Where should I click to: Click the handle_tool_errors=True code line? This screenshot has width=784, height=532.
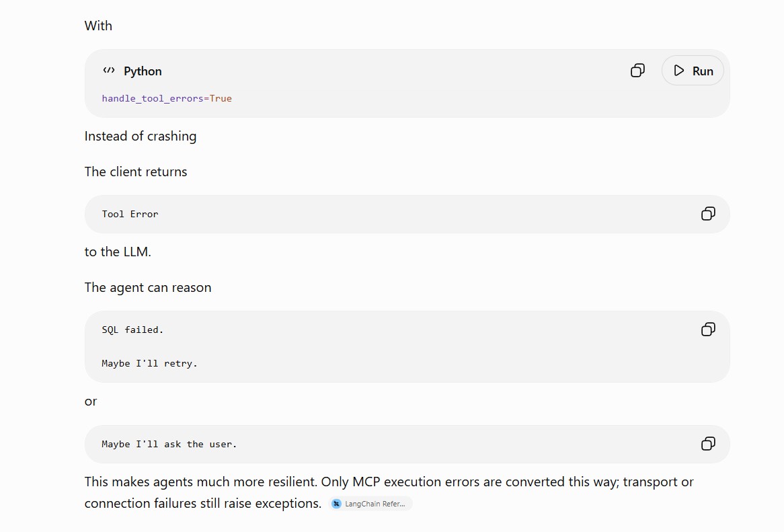point(167,98)
